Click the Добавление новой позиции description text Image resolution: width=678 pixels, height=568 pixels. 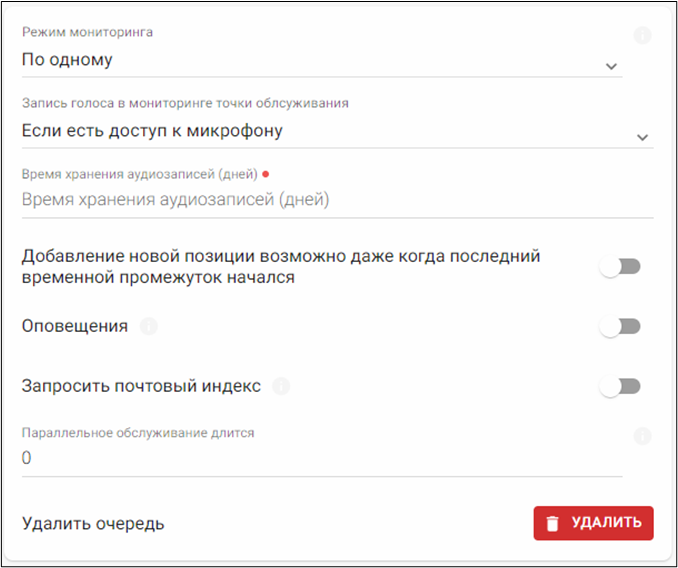coord(281,267)
